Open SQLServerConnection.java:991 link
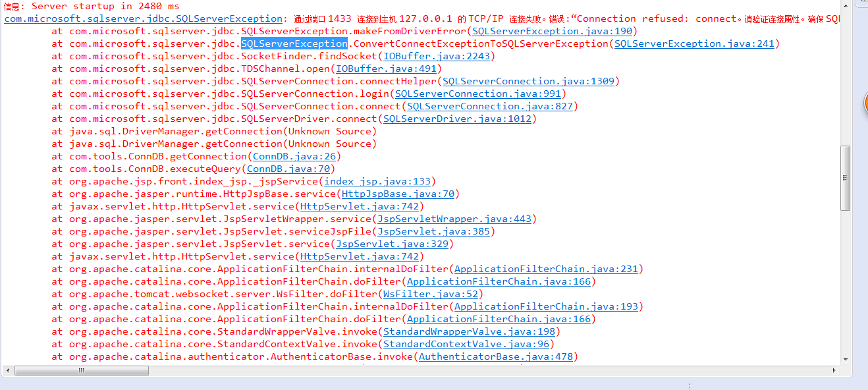The height and width of the screenshot is (390, 868). pyautogui.click(x=478, y=94)
